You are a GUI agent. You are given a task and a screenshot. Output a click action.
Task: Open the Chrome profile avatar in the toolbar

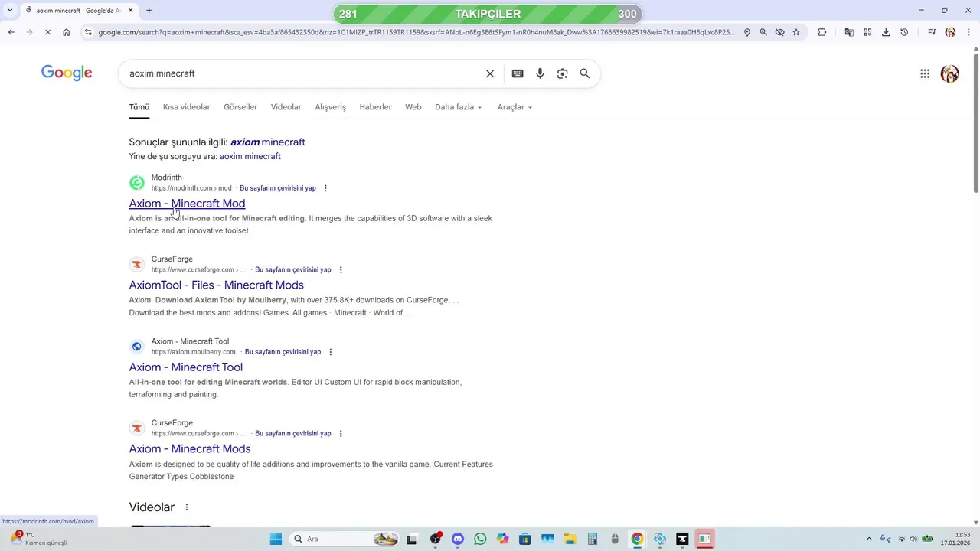(950, 32)
